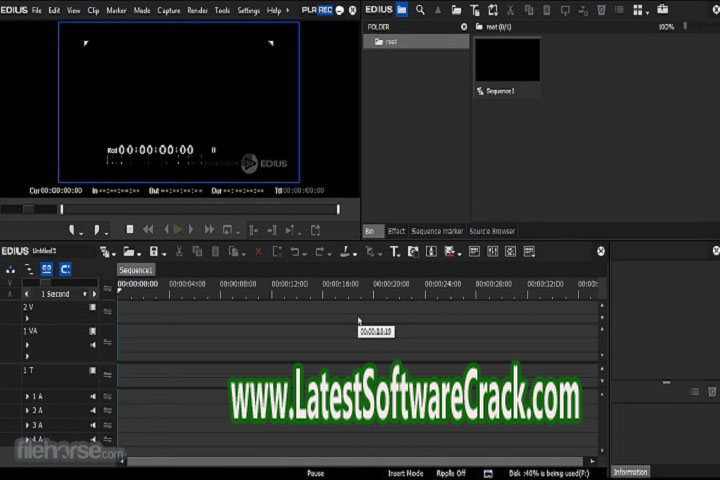Expand the 3 A audio track
The width and height of the screenshot is (720, 480).
click(x=27, y=425)
